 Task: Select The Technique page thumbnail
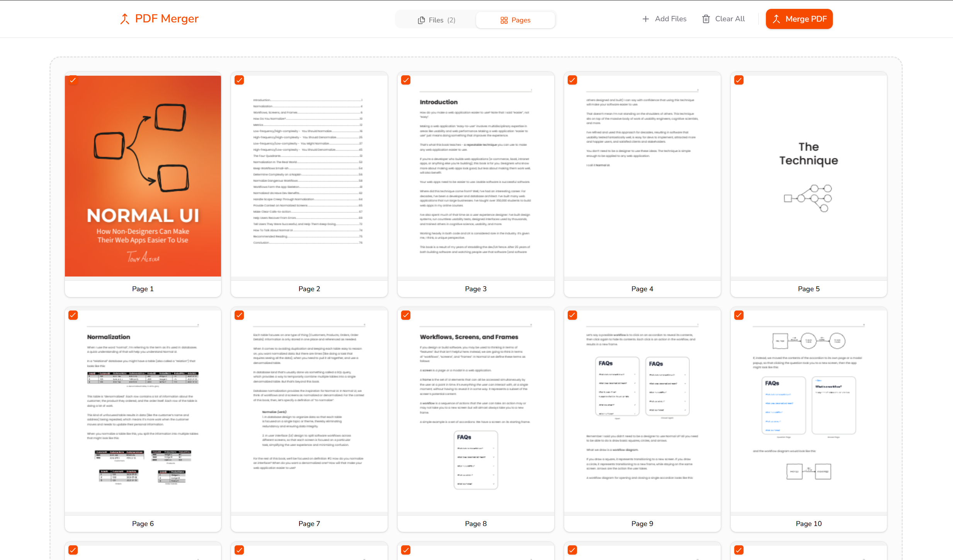pyautogui.click(x=809, y=176)
